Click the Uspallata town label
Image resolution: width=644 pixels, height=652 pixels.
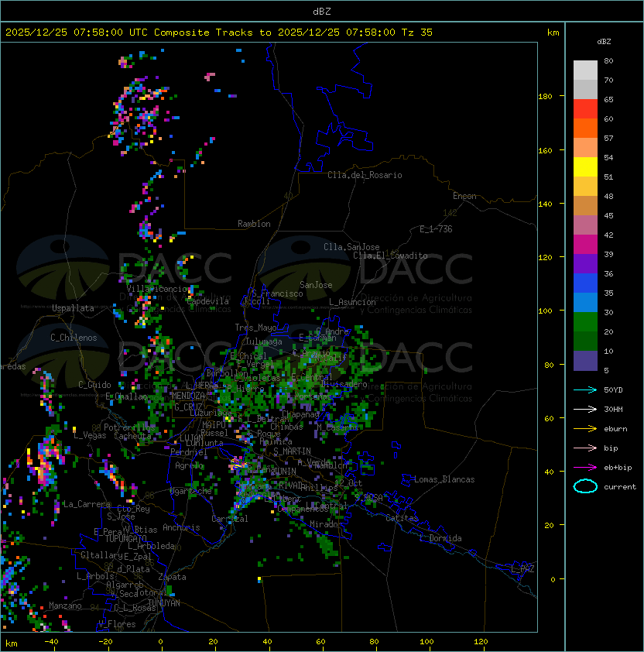[x=73, y=308]
